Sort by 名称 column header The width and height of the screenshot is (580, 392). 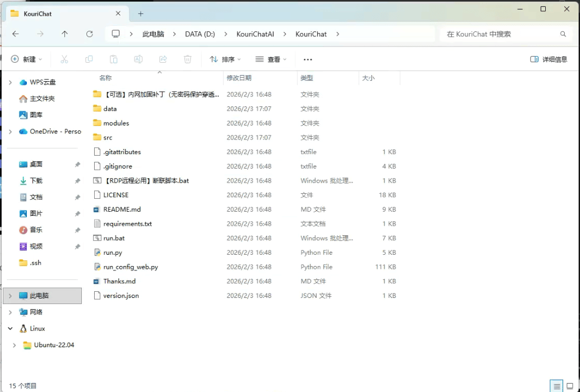pos(105,78)
